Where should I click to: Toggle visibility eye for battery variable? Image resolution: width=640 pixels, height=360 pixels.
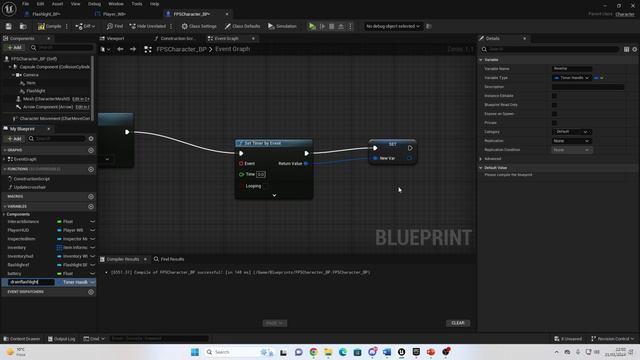(x=92, y=273)
